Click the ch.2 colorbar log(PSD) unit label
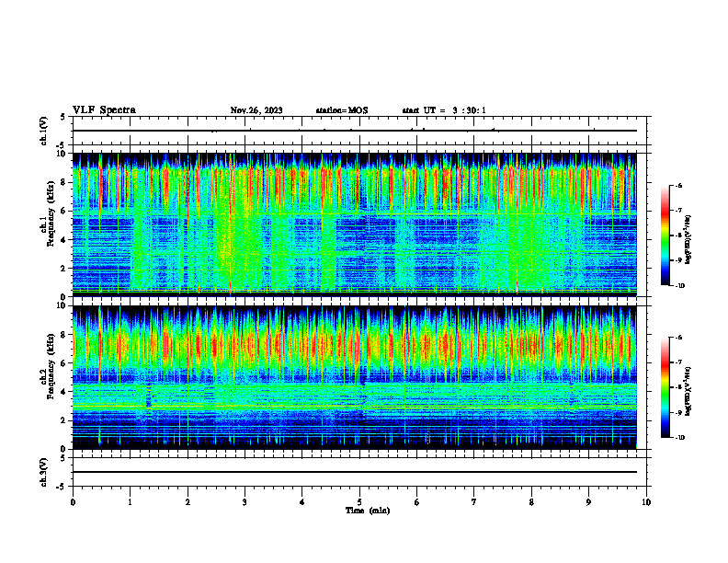Viewport: 728px width, 563px height. click(x=688, y=392)
